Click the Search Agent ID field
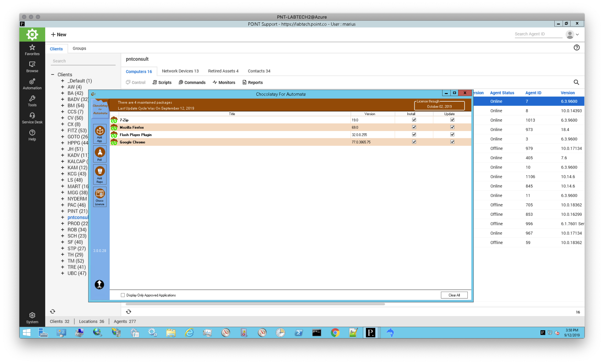Image resolution: width=604 pixels, height=364 pixels. click(538, 34)
